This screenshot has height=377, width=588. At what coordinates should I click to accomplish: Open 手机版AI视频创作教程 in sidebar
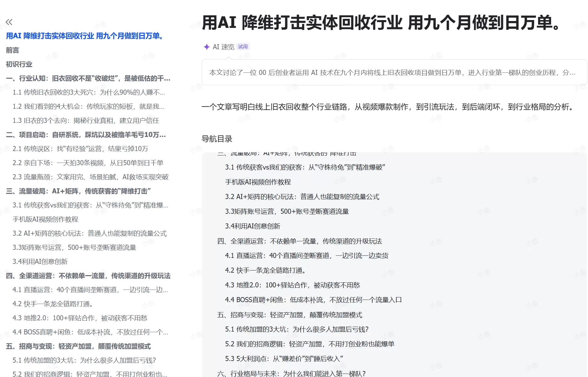pos(45,219)
